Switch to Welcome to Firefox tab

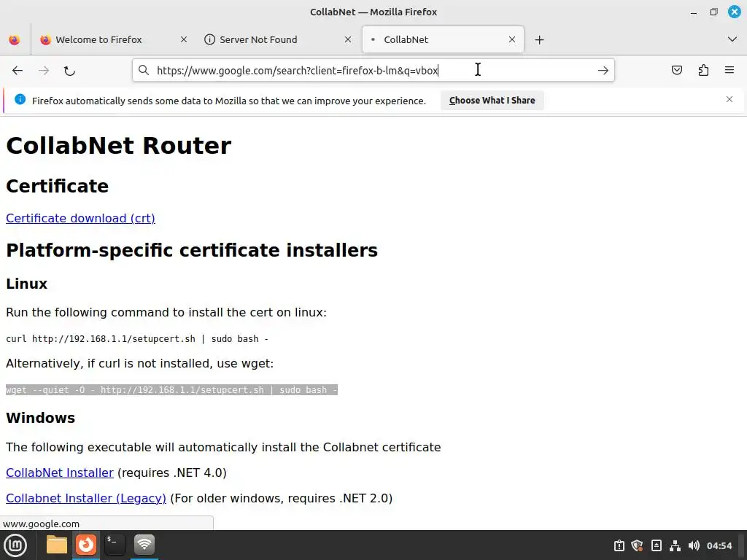pos(115,39)
